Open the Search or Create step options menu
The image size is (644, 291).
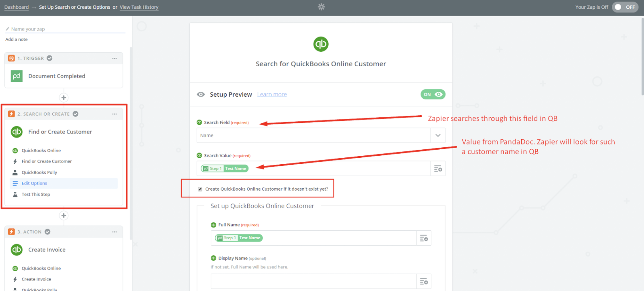pyautogui.click(x=114, y=114)
